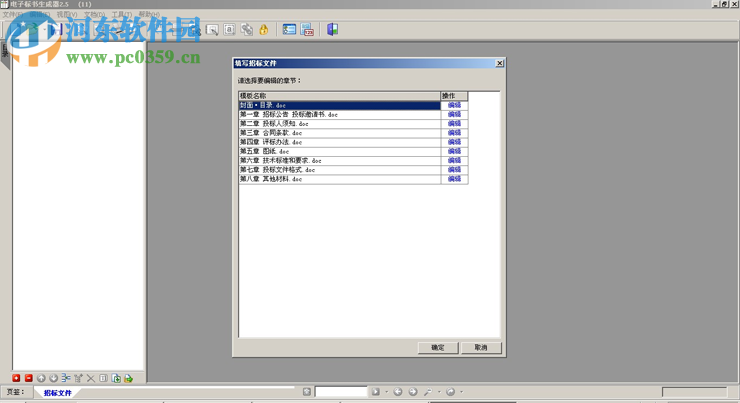The width and height of the screenshot is (740, 403).
Task: Select row 第七章 投标文件格式.doc
Action: [339, 169]
